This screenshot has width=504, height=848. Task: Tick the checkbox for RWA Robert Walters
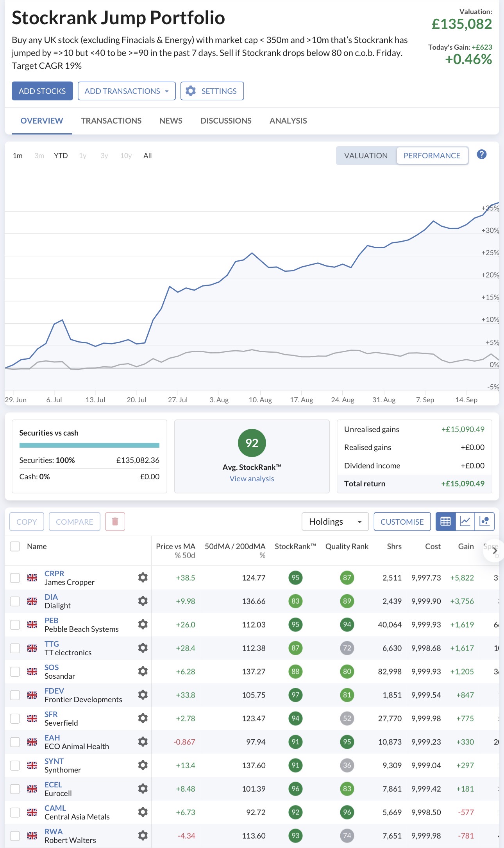(x=15, y=836)
